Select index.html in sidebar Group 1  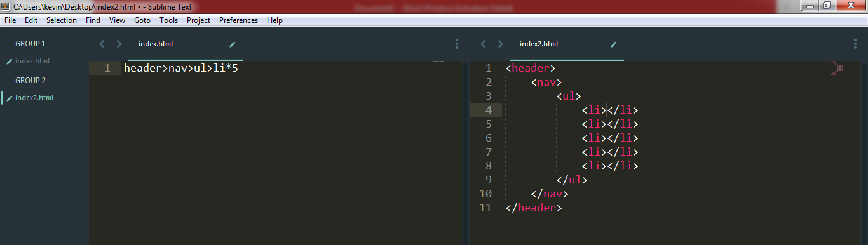tap(32, 61)
